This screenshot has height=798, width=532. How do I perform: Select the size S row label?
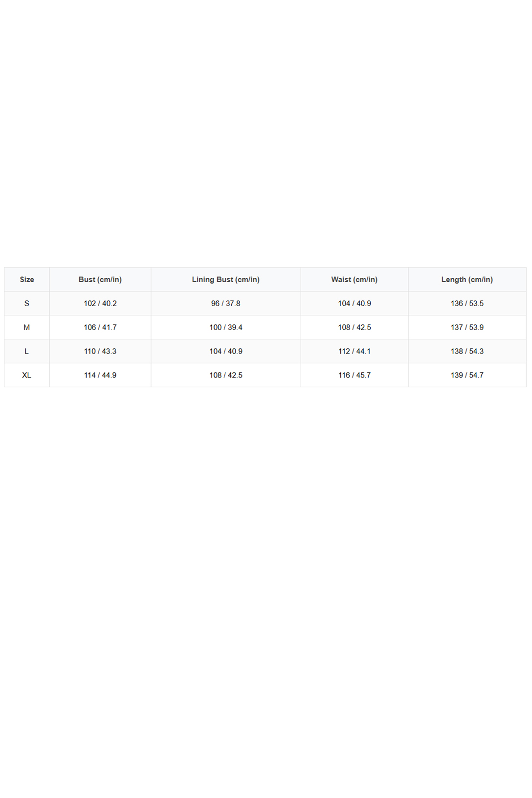27,303
